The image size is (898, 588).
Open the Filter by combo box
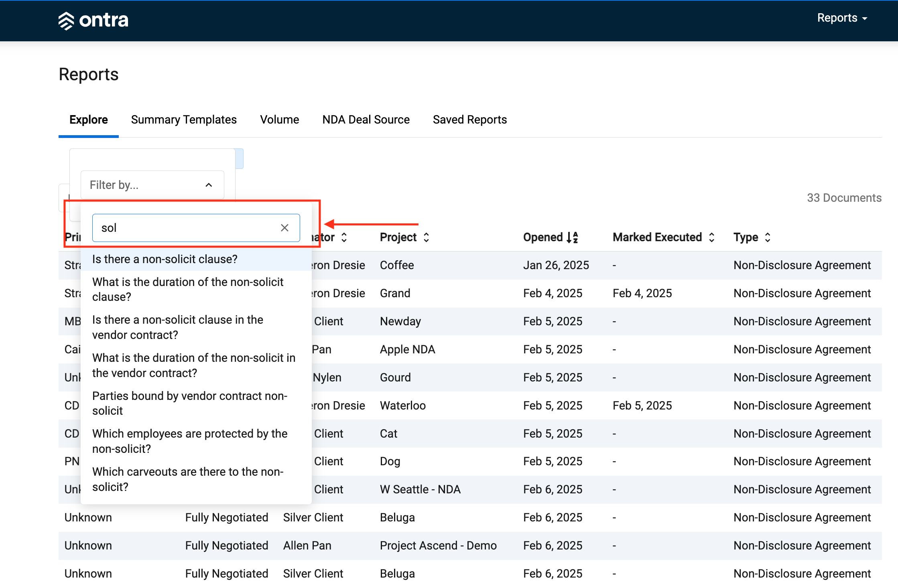tap(152, 185)
